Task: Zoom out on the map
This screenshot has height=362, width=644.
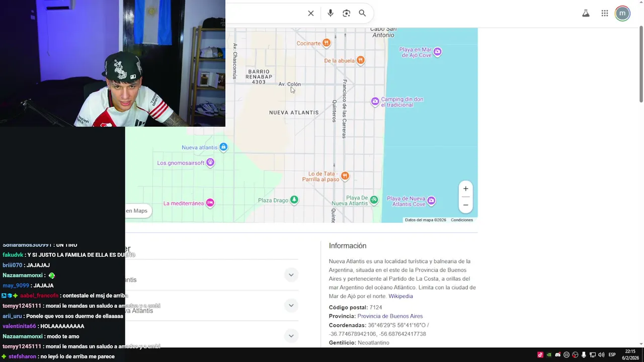Action: click(x=465, y=205)
